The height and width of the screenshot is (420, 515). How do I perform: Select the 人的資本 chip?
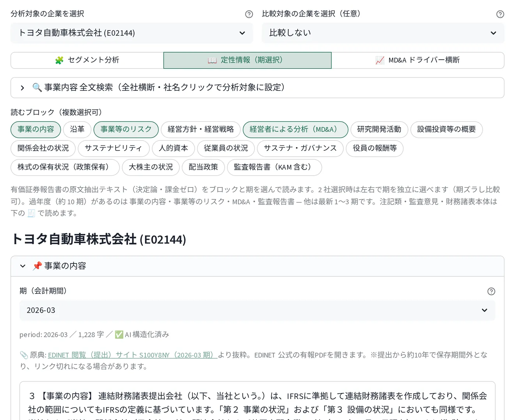point(173,148)
